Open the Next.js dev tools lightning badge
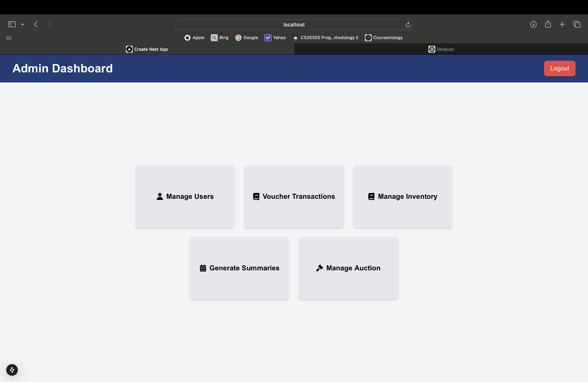This screenshot has height=382, width=588. tap(12, 370)
